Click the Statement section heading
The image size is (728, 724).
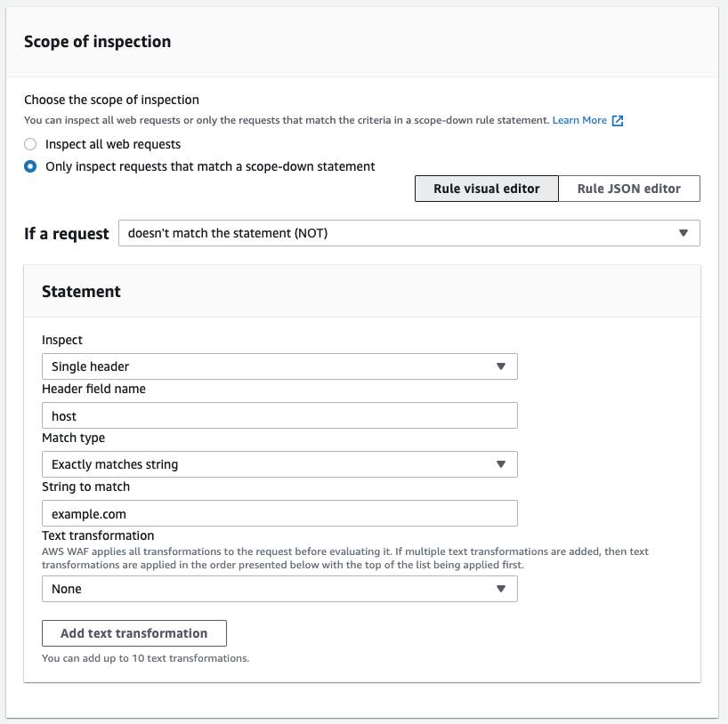pyautogui.click(x=81, y=292)
